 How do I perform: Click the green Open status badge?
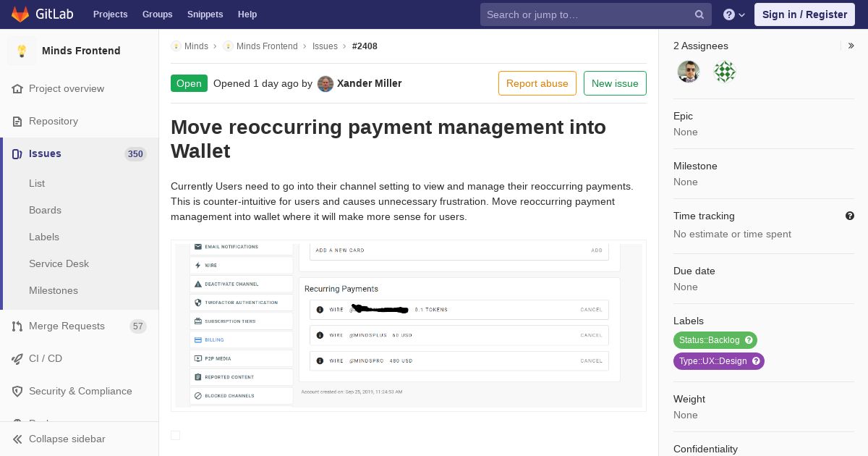[x=189, y=83]
